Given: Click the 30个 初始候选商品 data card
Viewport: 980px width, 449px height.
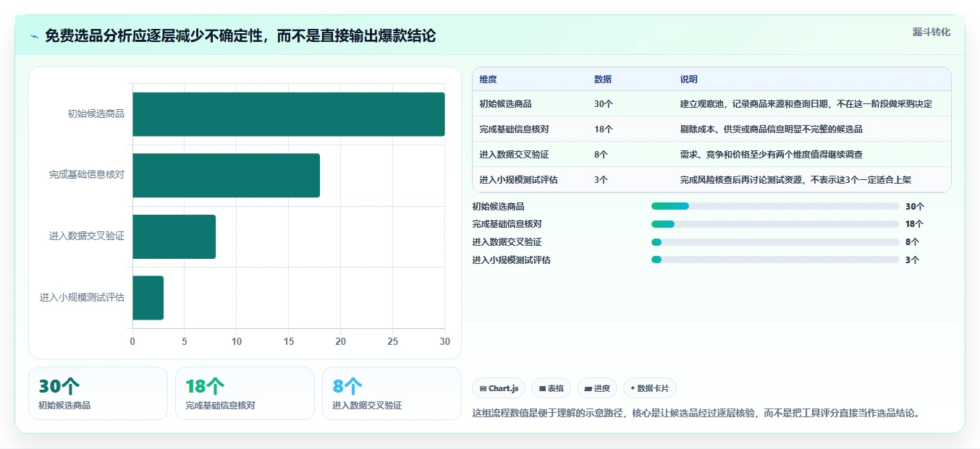Looking at the screenshot, I should coord(98,393).
